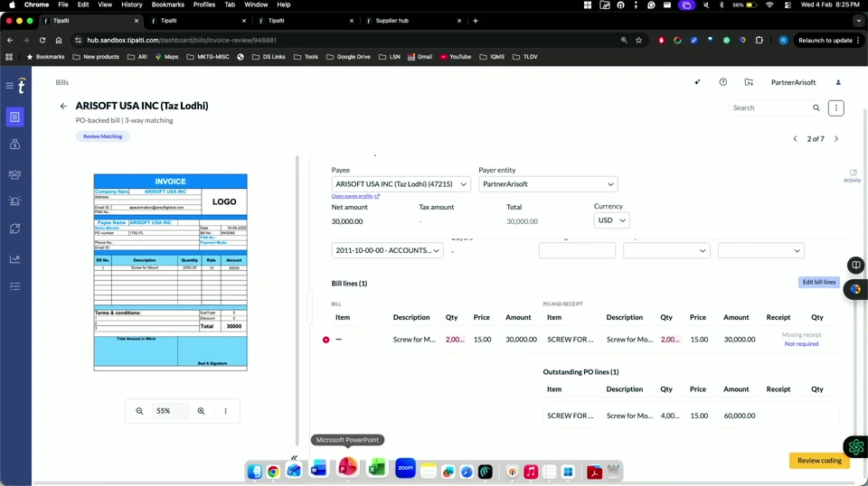Click the Not required receipt link

(801, 344)
